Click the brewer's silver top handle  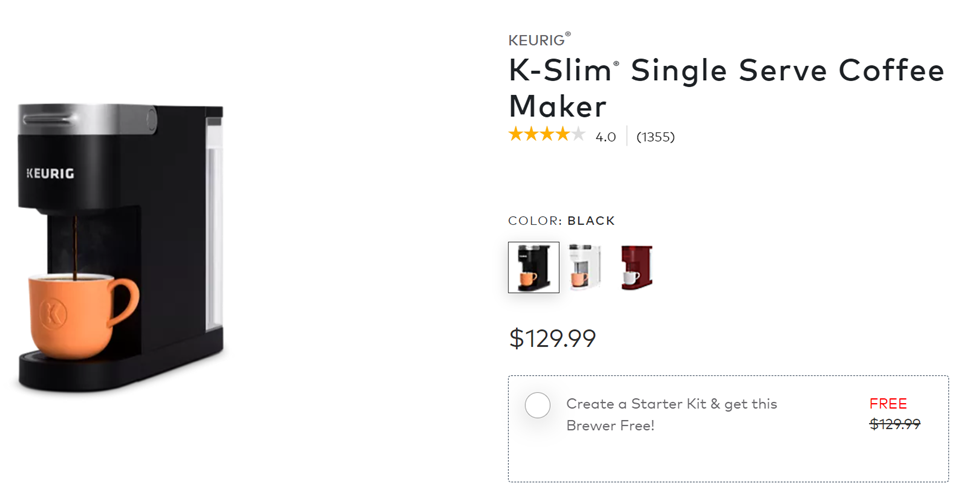(x=88, y=119)
